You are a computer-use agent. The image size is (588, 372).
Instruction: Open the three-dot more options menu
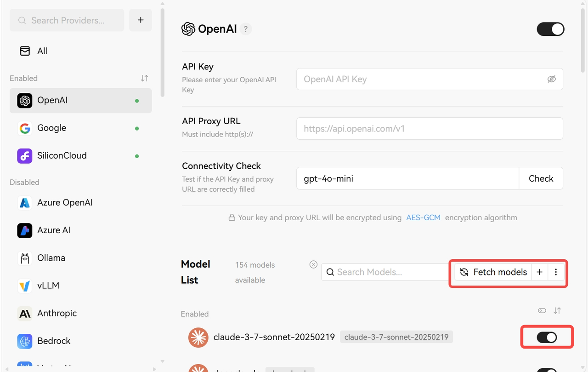click(556, 272)
